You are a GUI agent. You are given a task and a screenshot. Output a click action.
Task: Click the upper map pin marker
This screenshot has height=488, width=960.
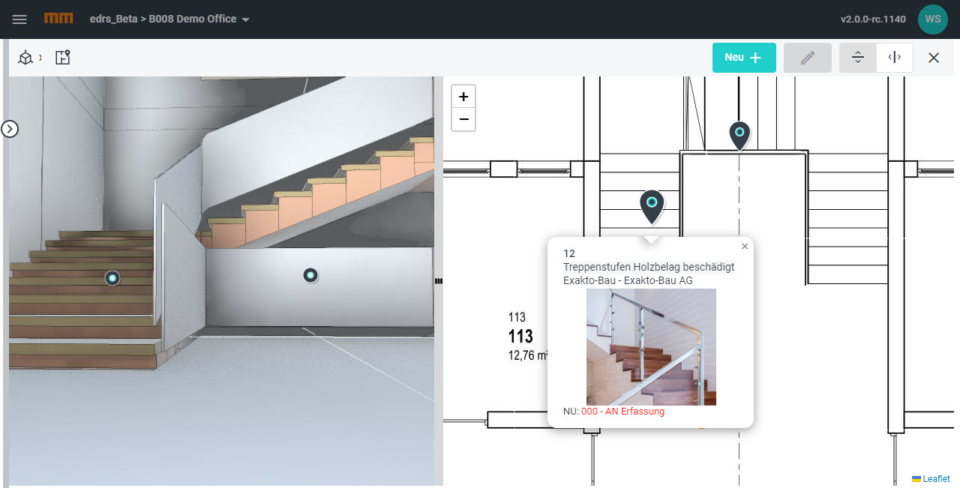point(739,133)
